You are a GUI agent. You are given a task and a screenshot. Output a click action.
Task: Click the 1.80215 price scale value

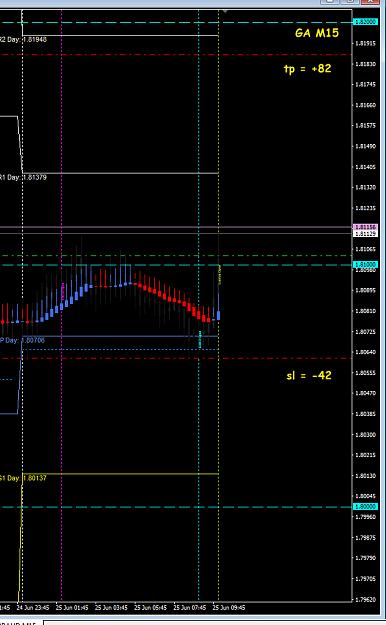click(x=366, y=455)
